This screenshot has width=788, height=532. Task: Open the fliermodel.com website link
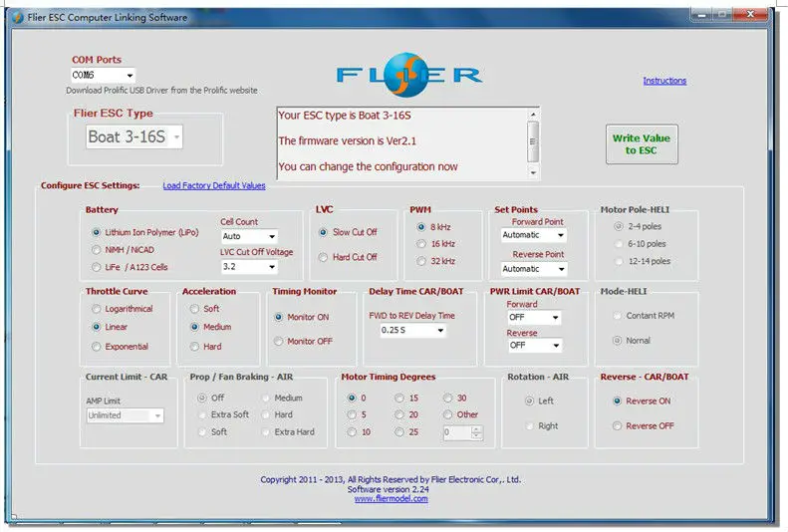point(391,498)
